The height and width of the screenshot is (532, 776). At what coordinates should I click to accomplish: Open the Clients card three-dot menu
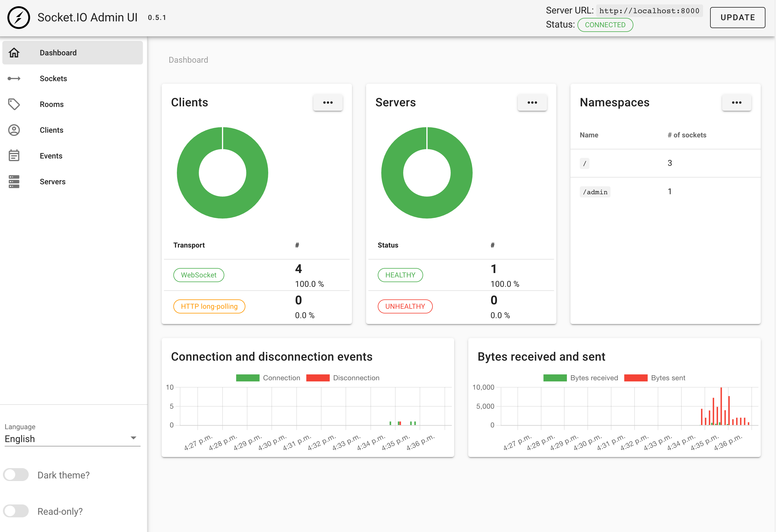[x=328, y=103]
